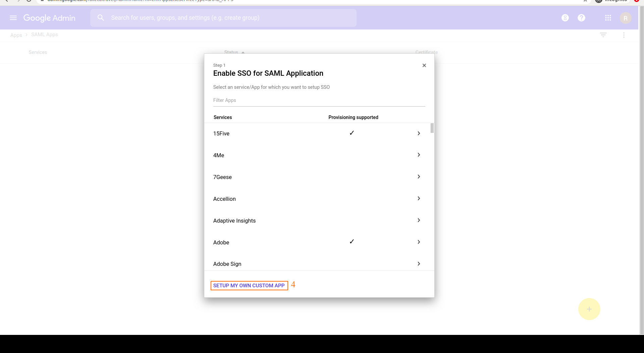The width and height of the screenshot is (644, 353).
Task: Focus the Filter Apps field
Action: coord(319,100)
